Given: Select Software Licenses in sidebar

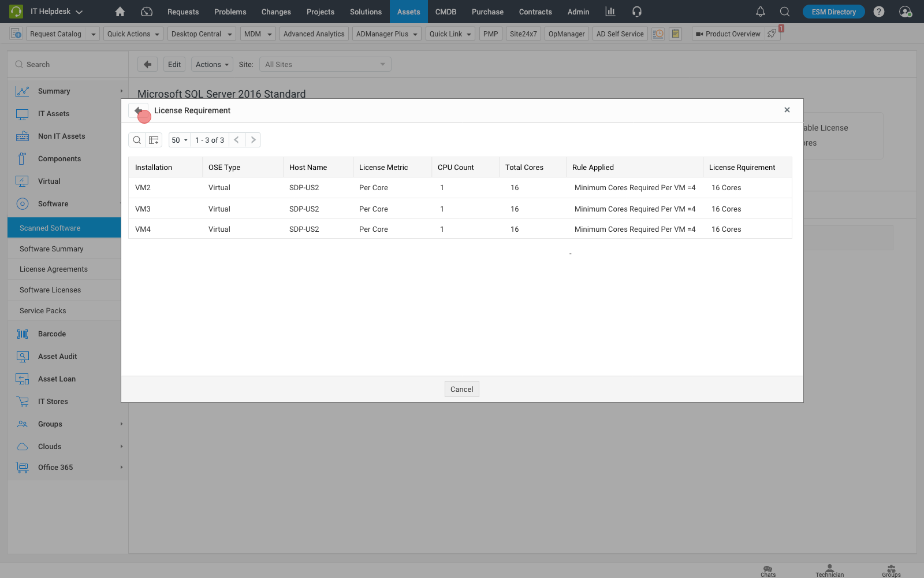Looking at the screenshot, I should [50, 290].
